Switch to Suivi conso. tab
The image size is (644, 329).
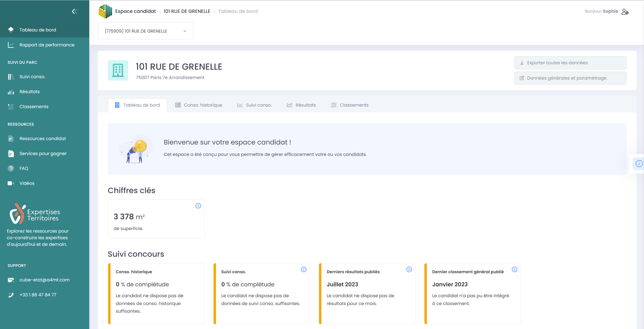click(254, 105)
